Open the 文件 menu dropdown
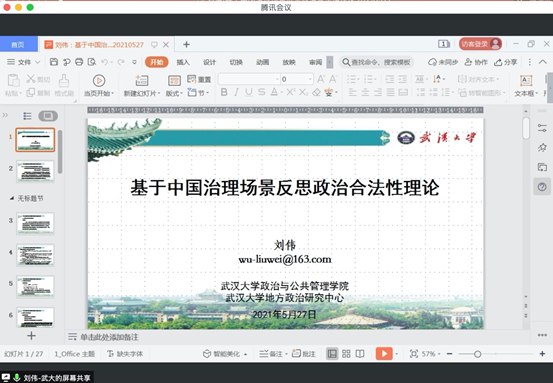Viewport: 553px width, 383px height. [24, 62]
